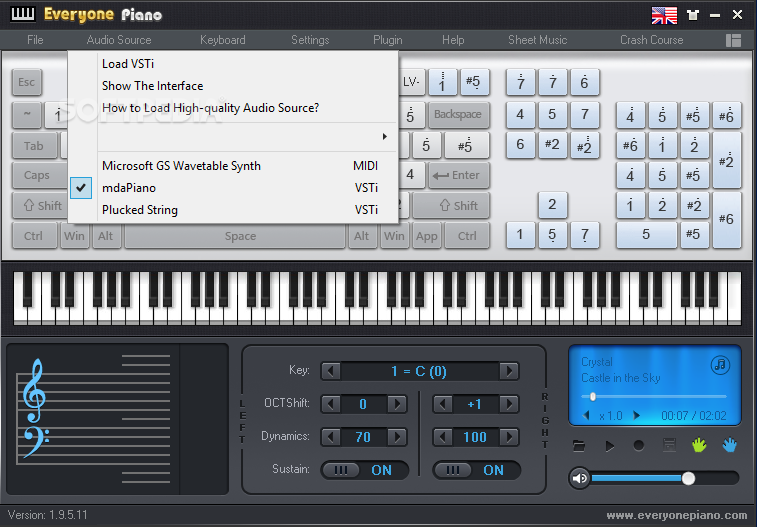Click the LV- virtual key

point(411,82)
